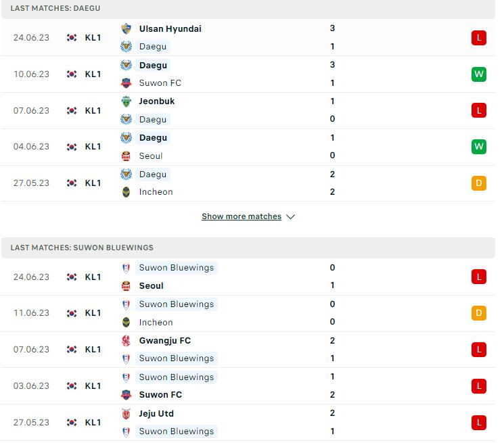The width and height of the screenshot is (504, 443).
Task: Click the Jeju Utd club crest
Action: [126, 414]
